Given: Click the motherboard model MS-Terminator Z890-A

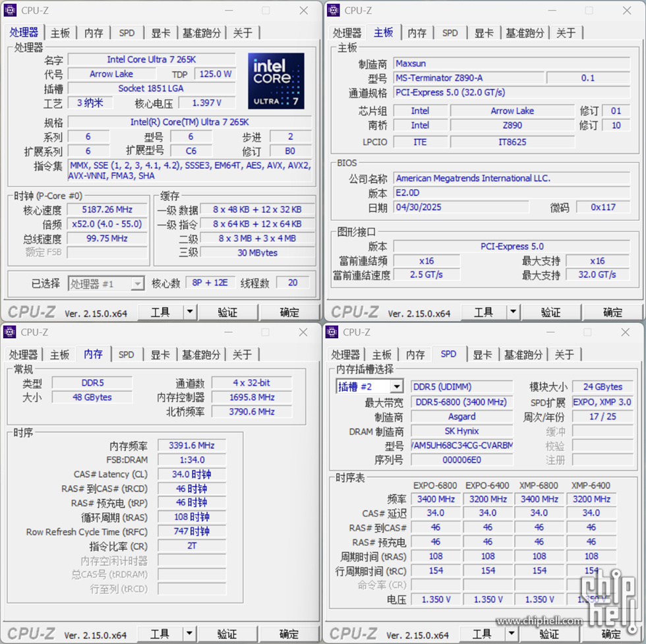Looking at the screenshot, I should [469, 78].
